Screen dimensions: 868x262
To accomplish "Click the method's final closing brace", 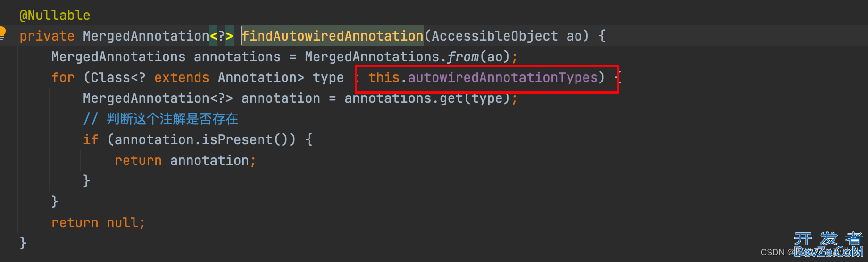I will coord(23,243).
